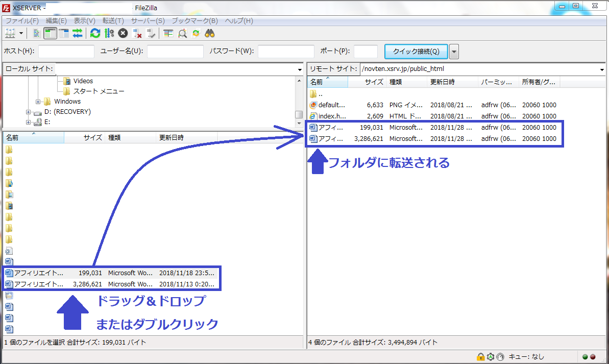Click the binoculars file search icon

pos(210,34)
